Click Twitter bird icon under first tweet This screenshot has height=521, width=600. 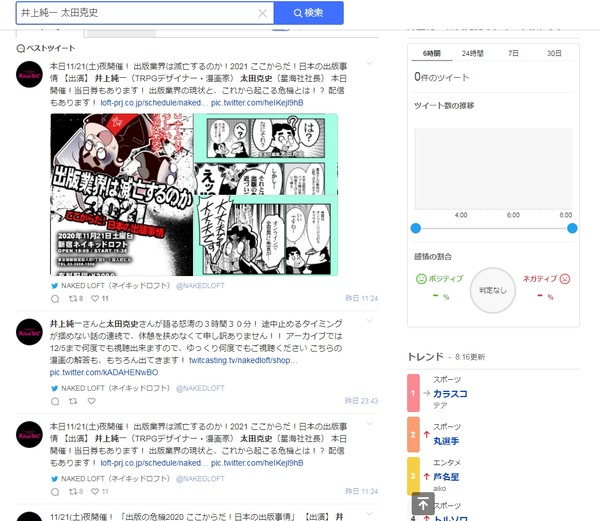point(55,286)
